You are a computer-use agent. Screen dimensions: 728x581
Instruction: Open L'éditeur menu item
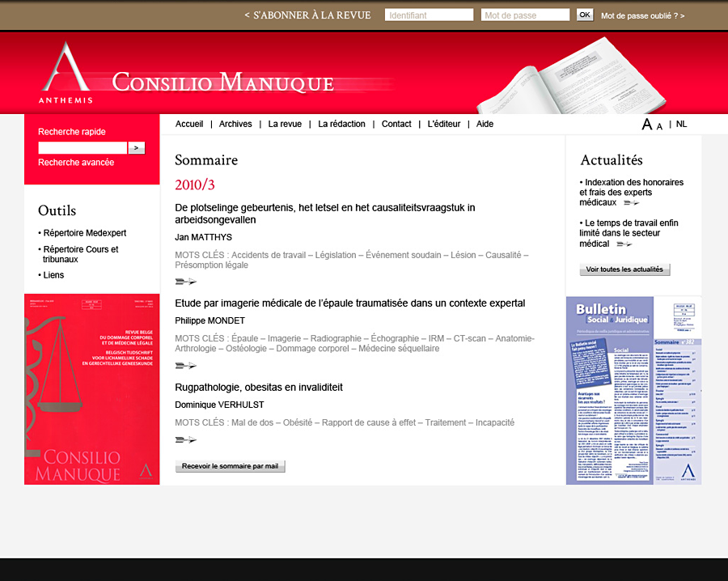click(444, 124)
